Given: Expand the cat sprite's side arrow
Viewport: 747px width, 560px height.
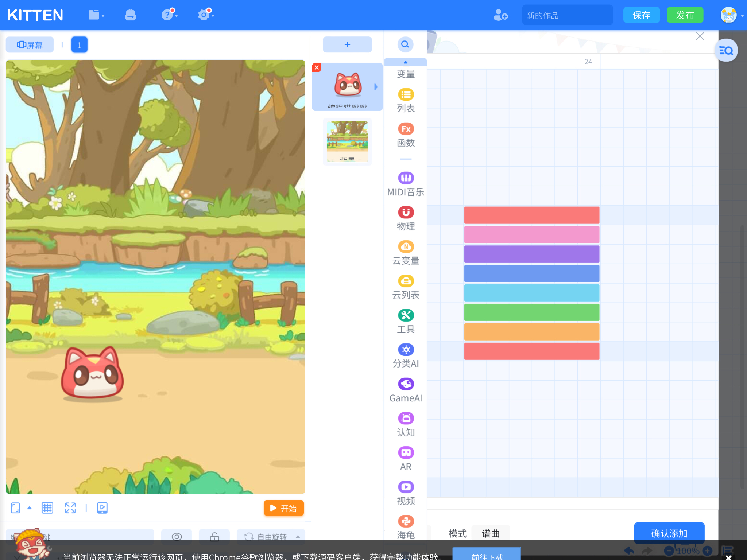Looking at the screenshot, I should pos(376,87).
